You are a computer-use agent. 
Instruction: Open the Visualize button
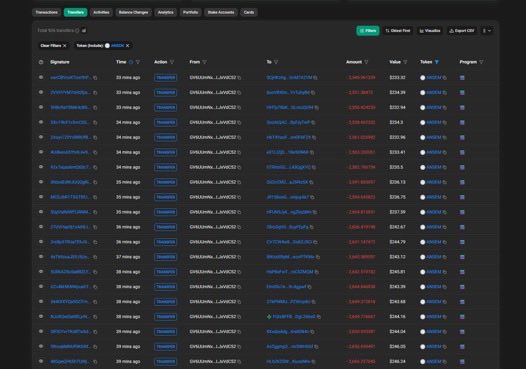[430, 31]
